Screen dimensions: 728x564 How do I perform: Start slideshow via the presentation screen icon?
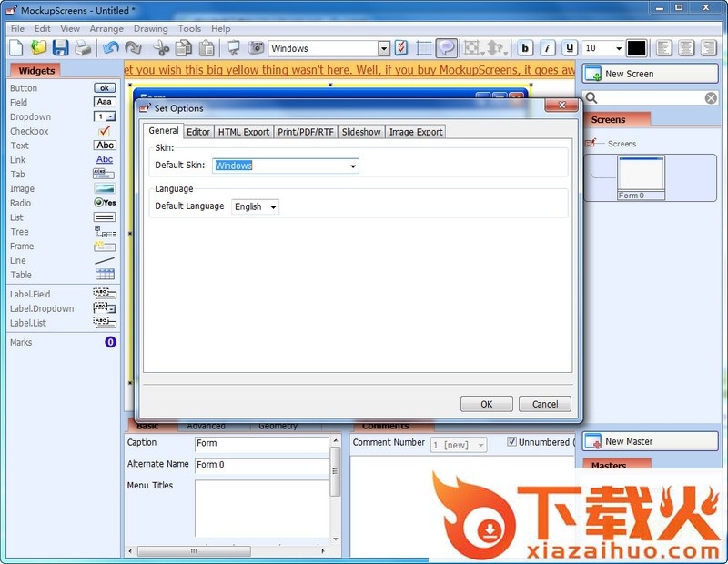tap(234, 48)
